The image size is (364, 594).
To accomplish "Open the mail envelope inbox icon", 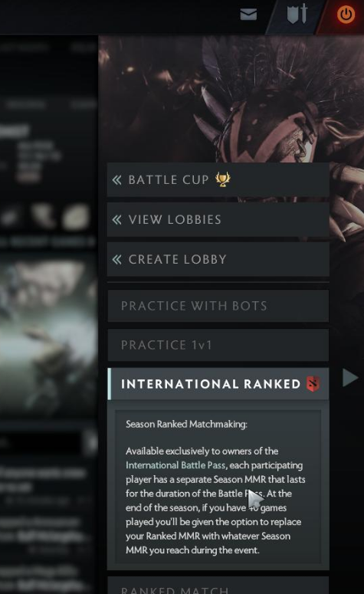I will click(248, 15).
